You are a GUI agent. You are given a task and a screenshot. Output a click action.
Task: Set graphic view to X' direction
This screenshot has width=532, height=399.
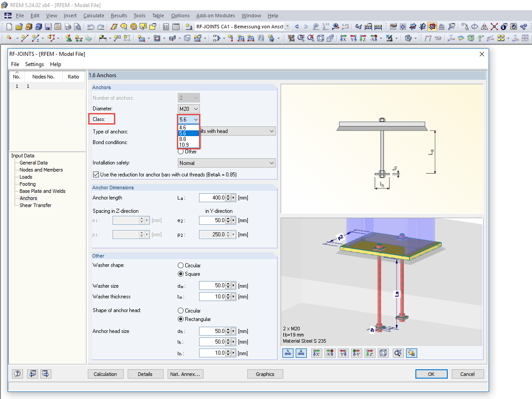[317, 353]
